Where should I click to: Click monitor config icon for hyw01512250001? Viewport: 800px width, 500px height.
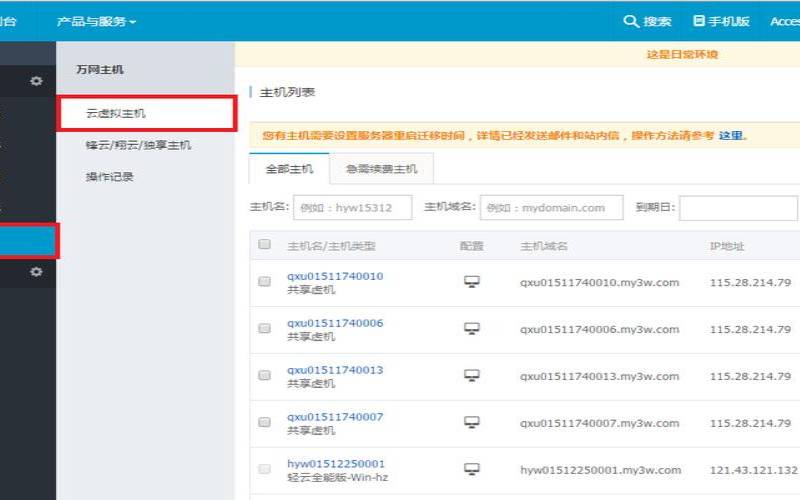[x=471, y=469]
